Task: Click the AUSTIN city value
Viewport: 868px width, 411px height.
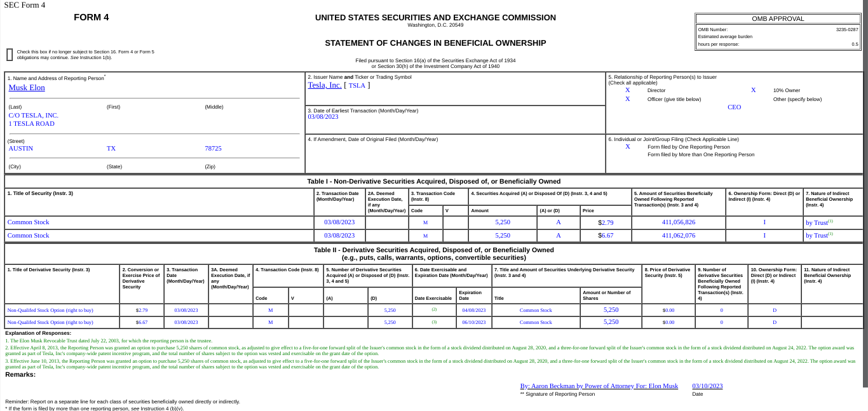Action: tap(21, 149)
